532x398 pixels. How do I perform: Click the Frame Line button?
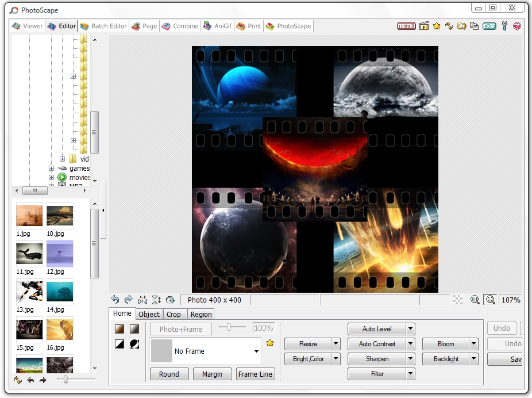click(255, 374)
